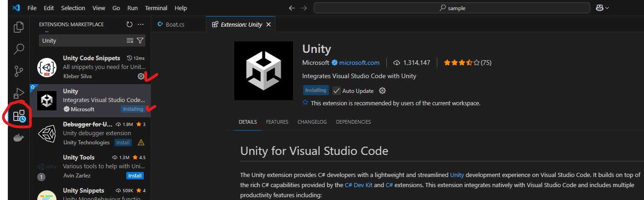Open the Docker view in activity bar
644x200 pixels.
[19, 138]
